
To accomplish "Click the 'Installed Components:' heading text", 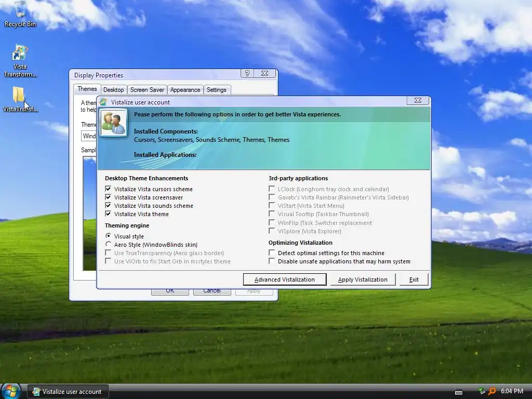I will pyautogui.click(x=166, y=131).
